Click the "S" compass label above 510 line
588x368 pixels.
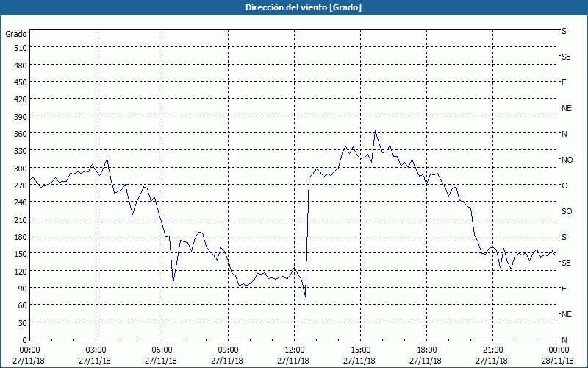tap(564, 31)
